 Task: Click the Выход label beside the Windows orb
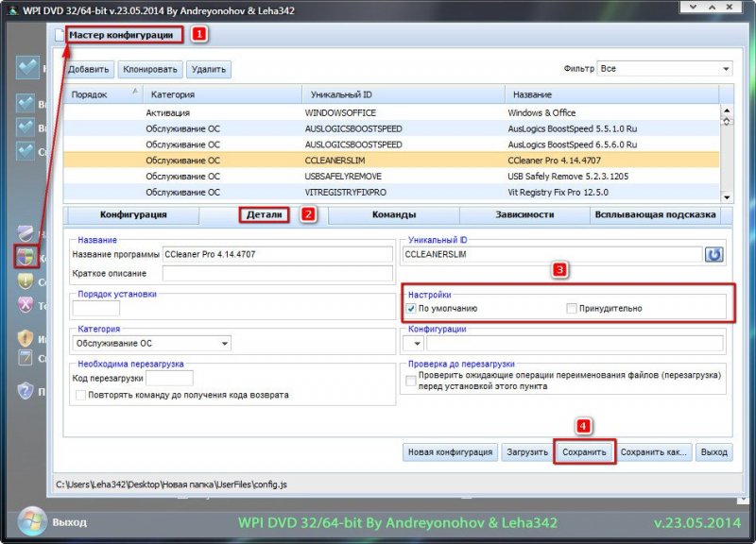click(x=69, y=522)
